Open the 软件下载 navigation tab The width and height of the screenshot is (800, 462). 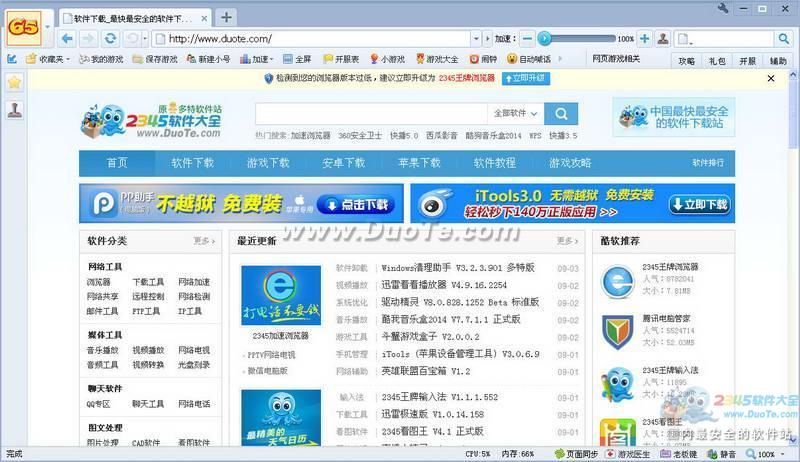click(192, 163)
